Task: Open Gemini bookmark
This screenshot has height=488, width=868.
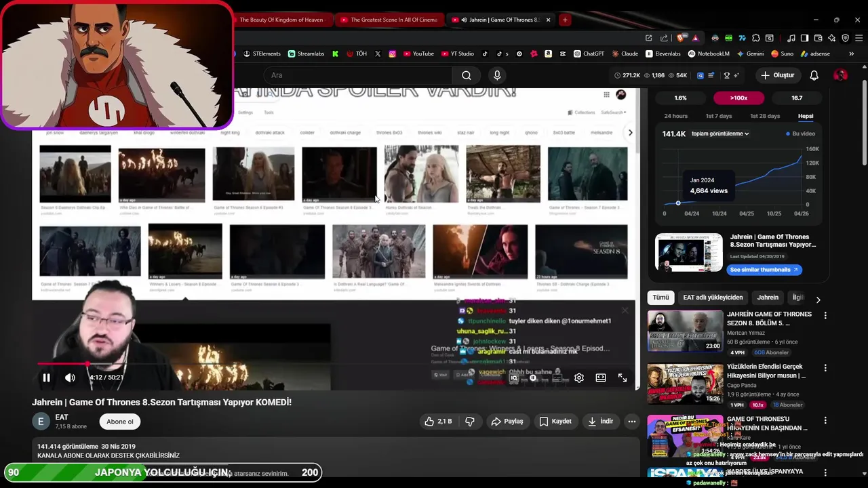Action: point(750,54)
